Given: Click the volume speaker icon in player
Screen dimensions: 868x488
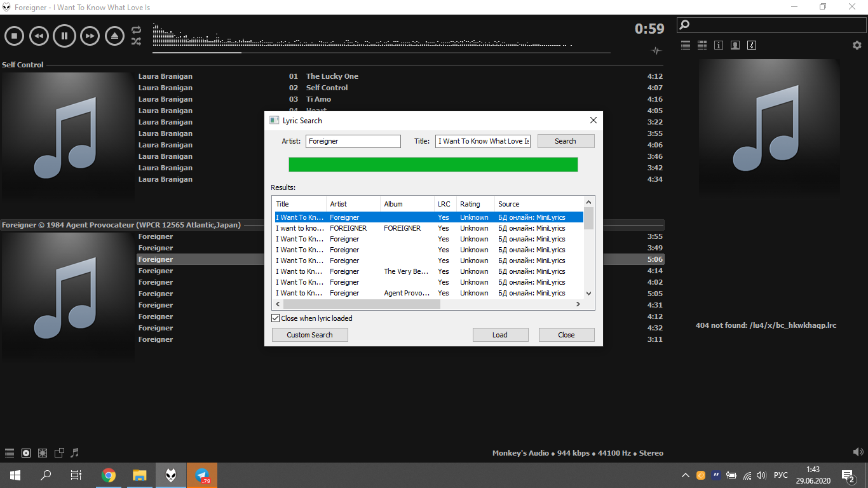Looking at the screenshot, I should 858,452.
